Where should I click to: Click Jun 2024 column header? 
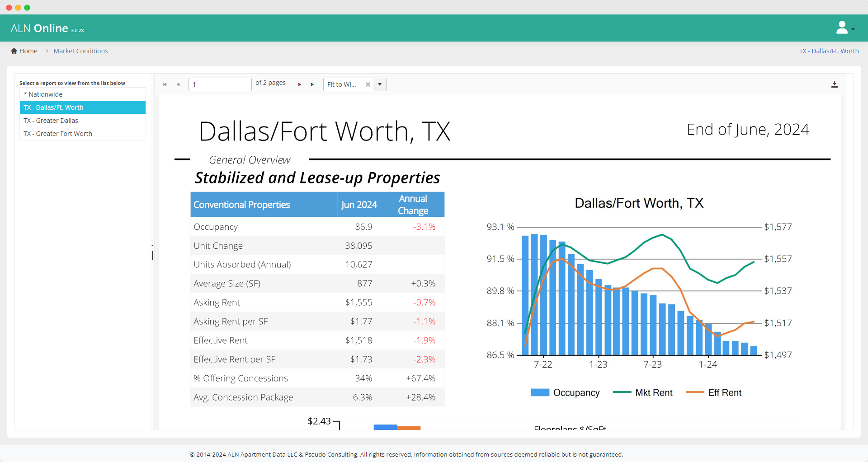pyautogui.click(x=359, y=205)
